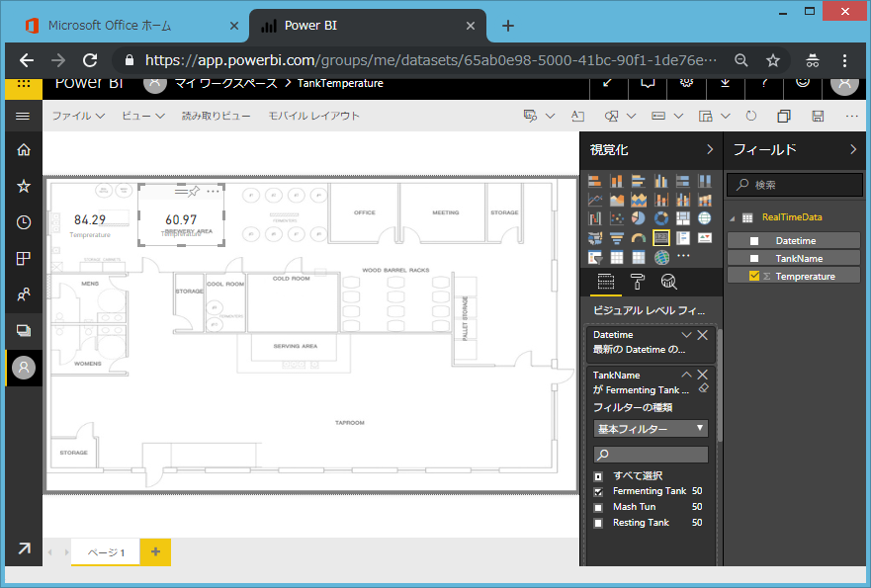Click the フィールド search box
Screen dimensions: 871x588
(x=796, y=185)
